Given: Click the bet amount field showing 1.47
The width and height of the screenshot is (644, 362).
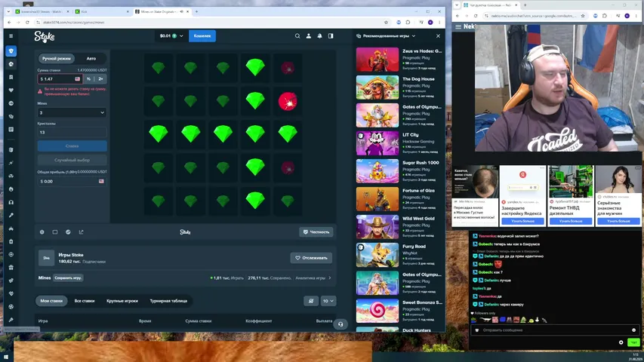Looking at the screenshot, I should click(60, 78).
